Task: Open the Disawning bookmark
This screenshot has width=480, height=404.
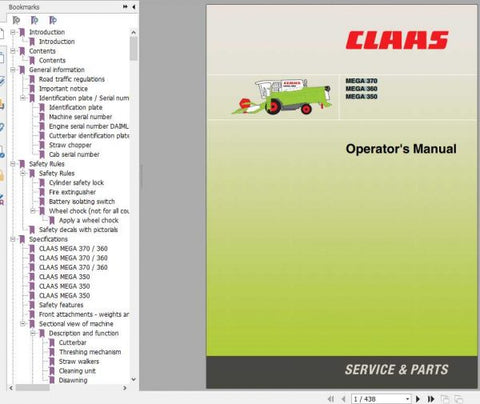Action: pyautogui.click(x=73, y=380)
